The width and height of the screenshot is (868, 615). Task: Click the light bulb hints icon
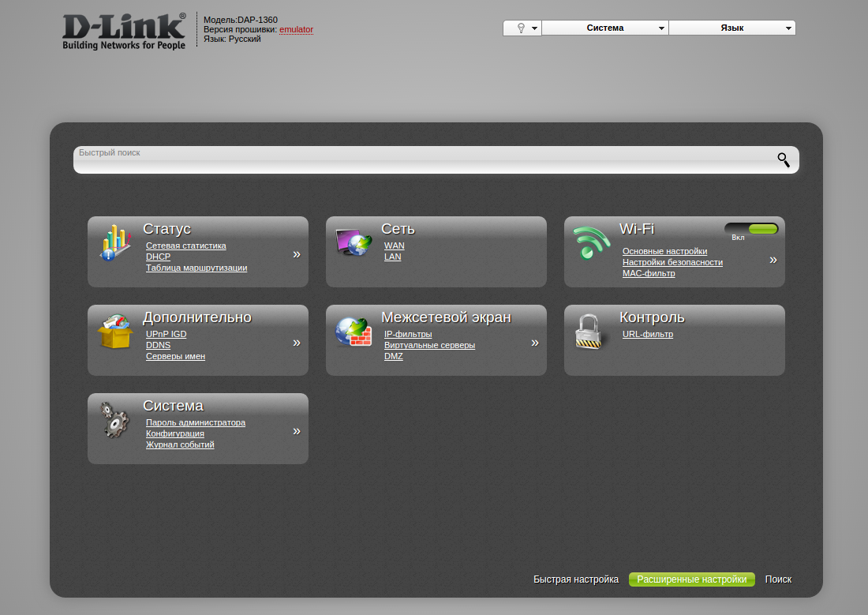click(521, 28)
